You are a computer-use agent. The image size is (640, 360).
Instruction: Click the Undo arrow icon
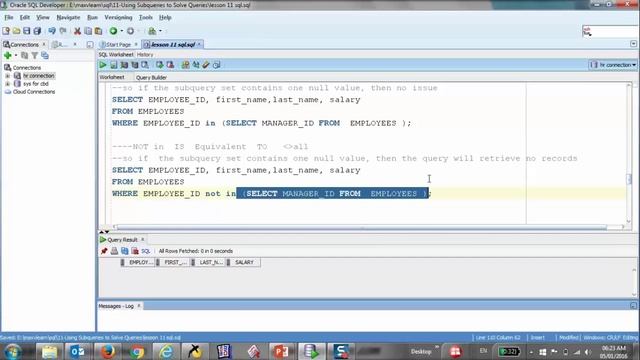52,31
